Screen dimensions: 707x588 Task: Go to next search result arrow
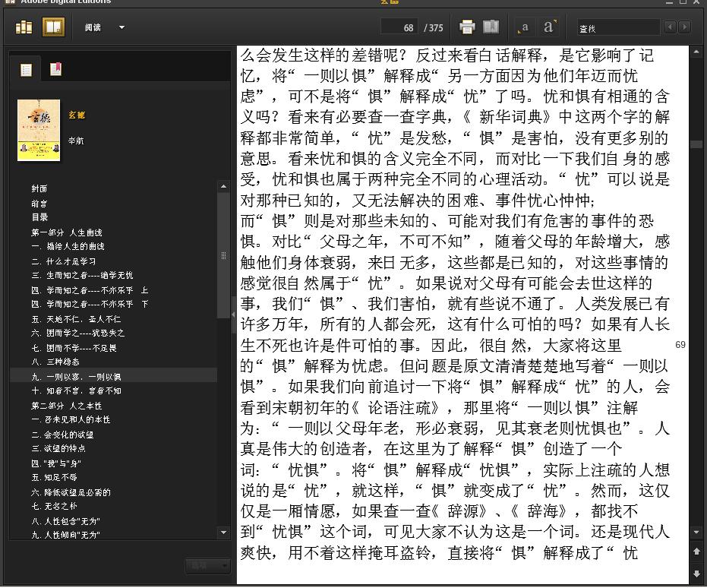[684, 27]
